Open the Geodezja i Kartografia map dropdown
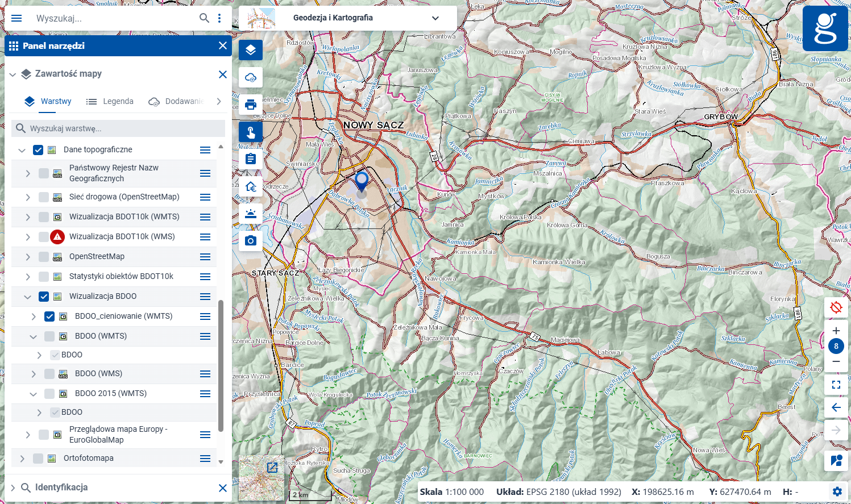 click(348, 18)
